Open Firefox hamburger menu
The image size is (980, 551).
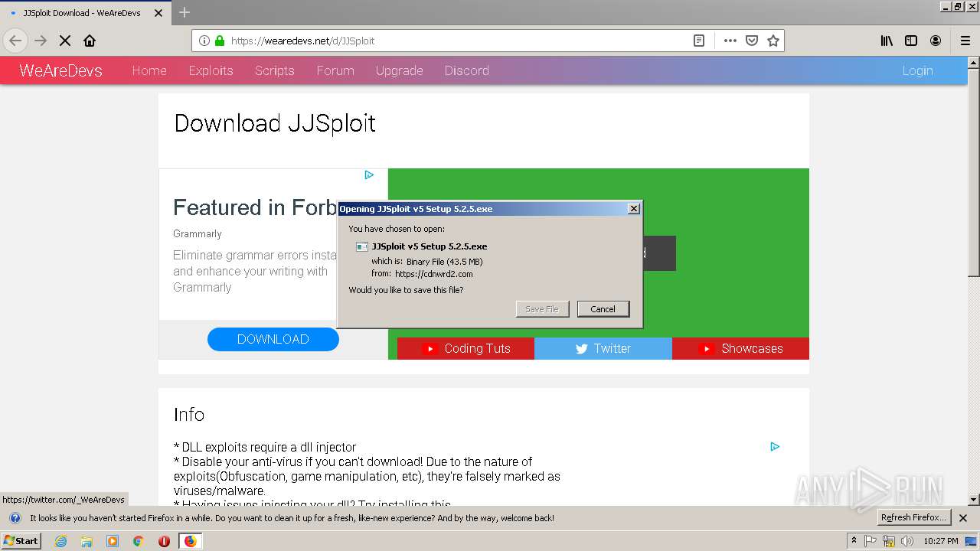click(965, 41)
